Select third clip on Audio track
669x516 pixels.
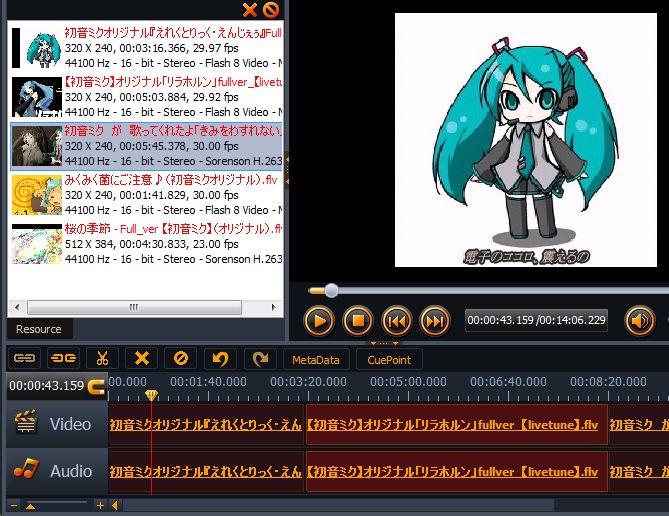coord(639,472)
